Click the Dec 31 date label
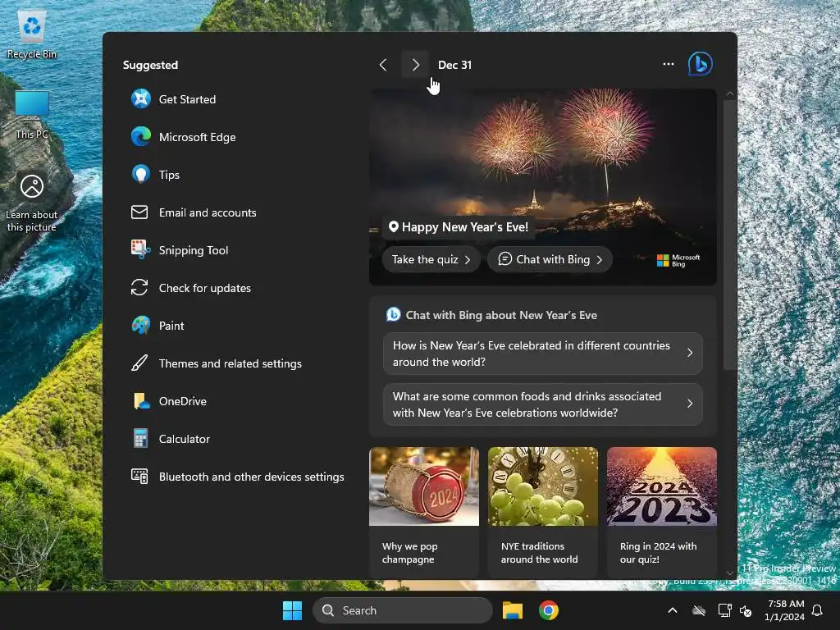Viewport: 840px width, 630px height. coord(454,65)
